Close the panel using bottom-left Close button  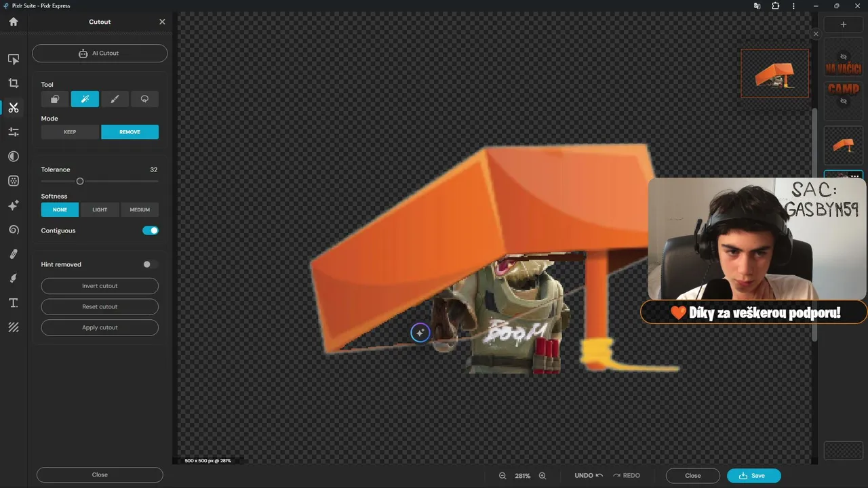(100, 475)
